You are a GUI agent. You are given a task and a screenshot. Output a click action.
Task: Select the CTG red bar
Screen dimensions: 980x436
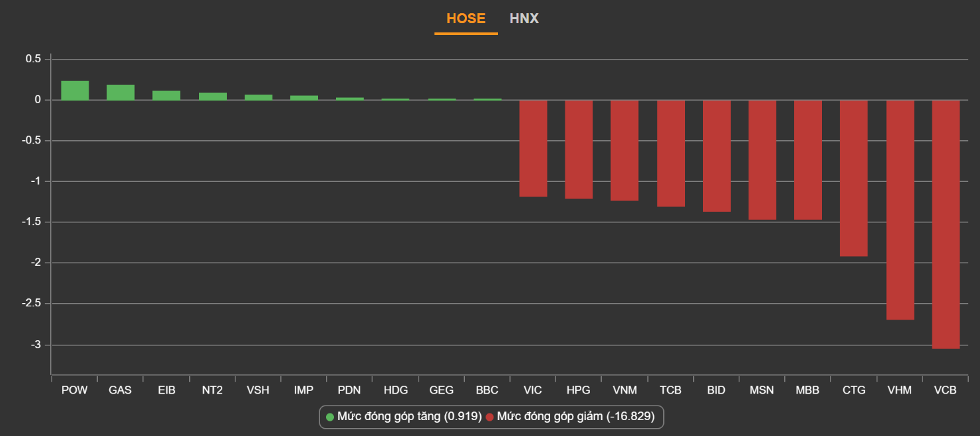tap(854, 178)
